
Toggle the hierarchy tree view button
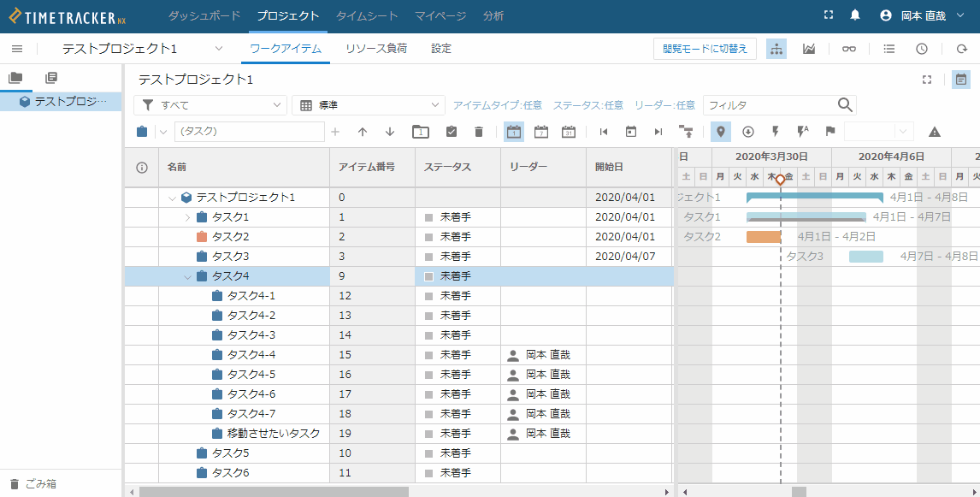(x=776, y=49)
